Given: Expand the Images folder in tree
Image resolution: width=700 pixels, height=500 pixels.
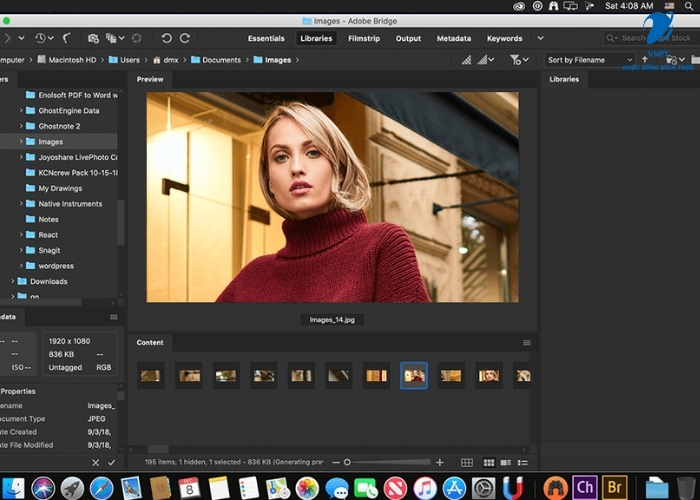Looking at the screenshot, I should point(21,142).
